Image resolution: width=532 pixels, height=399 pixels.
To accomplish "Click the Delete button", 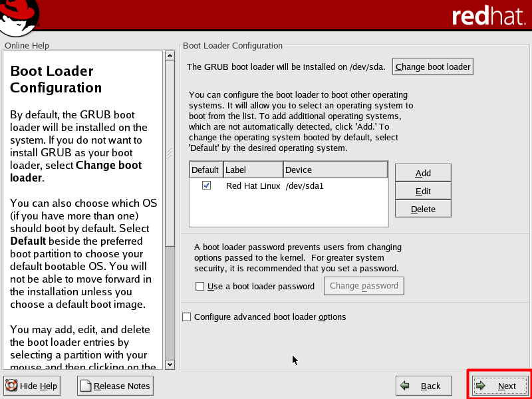I will click(423, 209).
